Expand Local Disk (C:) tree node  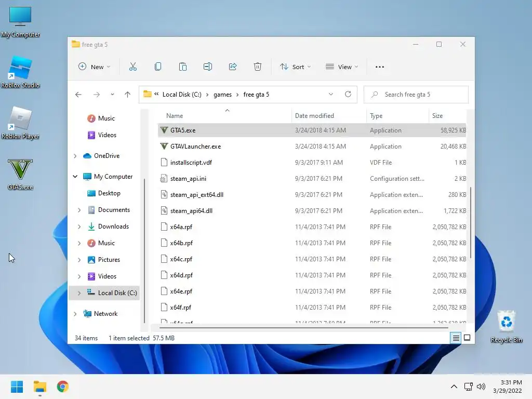[x=79, y=293]
